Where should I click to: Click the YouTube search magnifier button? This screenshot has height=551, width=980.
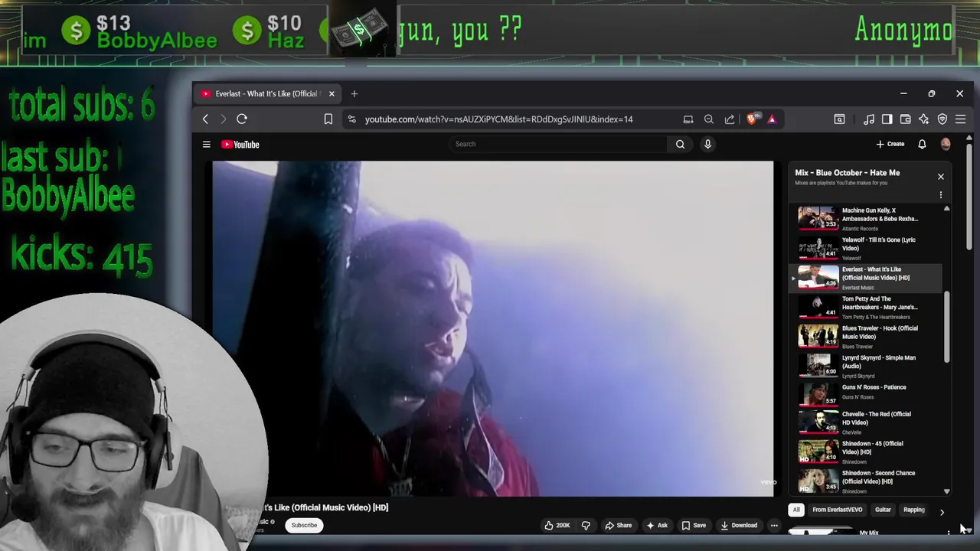click(680, 144)
